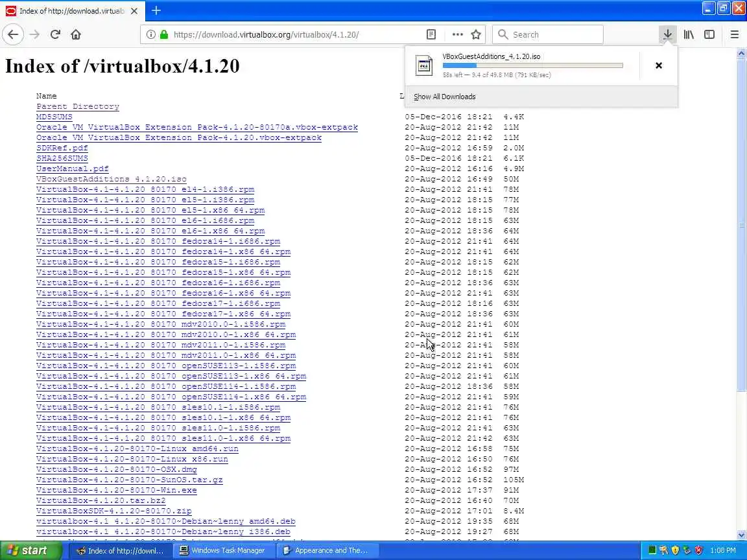747x560 pixels.
Task: Bookmark this page with the star
Action: (x=476, y=34)
